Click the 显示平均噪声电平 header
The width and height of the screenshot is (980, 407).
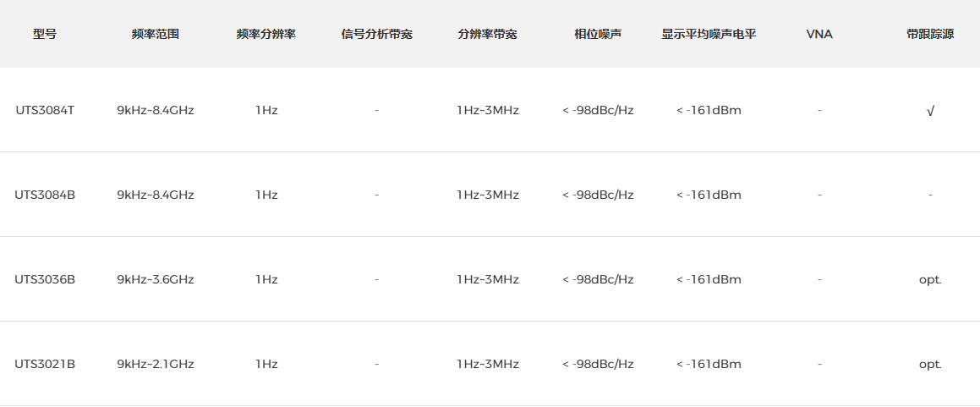[x=709, y=35]
